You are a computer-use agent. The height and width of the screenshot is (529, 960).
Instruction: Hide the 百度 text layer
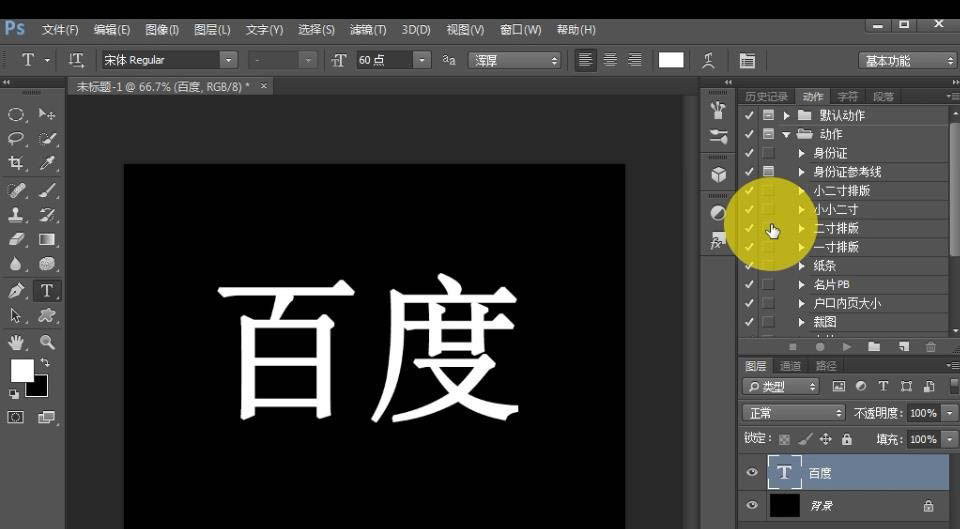[x=752, y=472]
